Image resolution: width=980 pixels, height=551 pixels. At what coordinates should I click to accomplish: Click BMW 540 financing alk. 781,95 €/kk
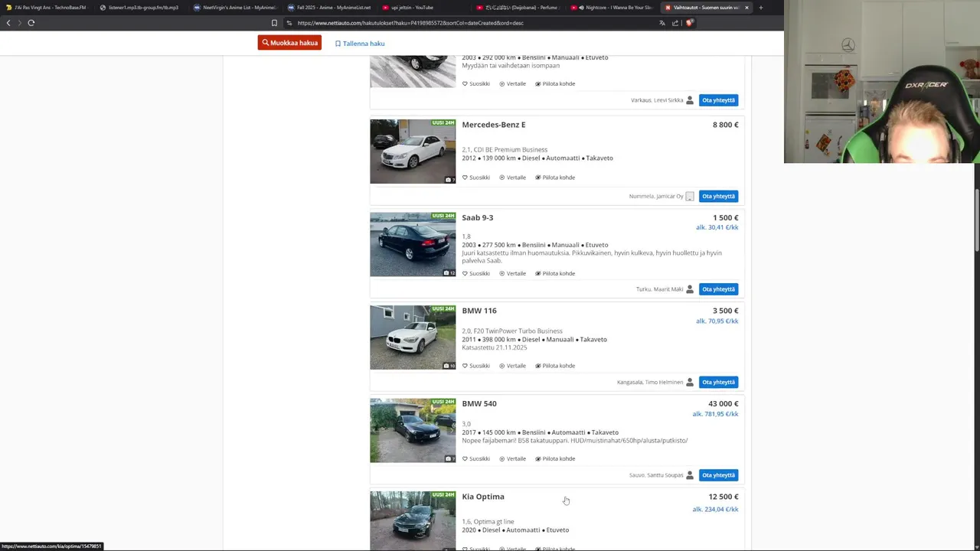(x=715, y=414)
